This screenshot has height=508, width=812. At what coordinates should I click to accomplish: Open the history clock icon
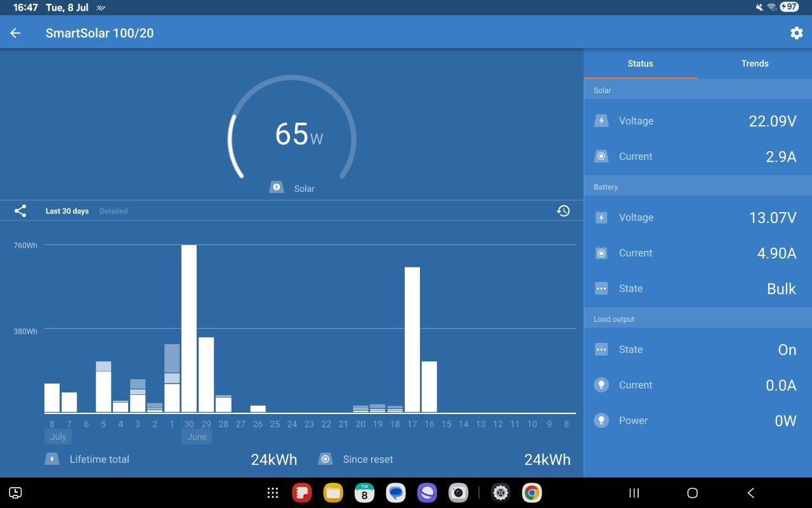click(x=563, y=211)
